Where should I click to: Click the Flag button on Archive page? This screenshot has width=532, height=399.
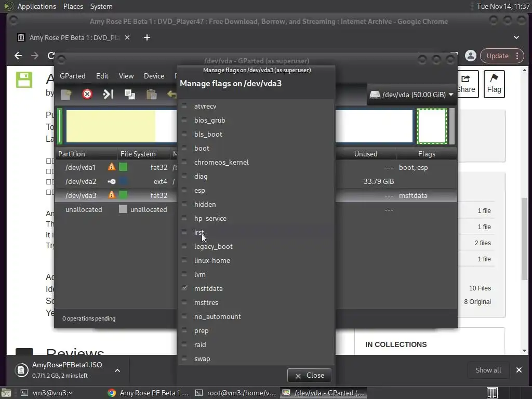tap(494, 84)
